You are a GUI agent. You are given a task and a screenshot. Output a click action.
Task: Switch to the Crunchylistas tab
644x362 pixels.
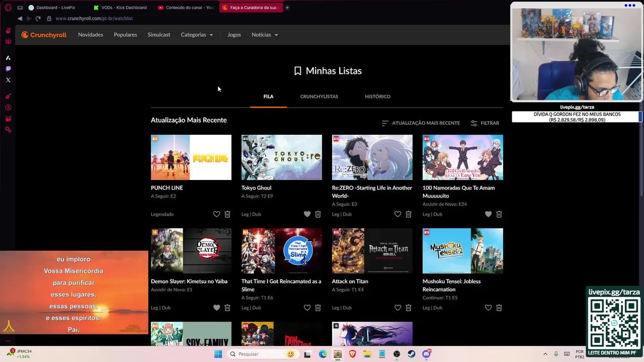point(319,97)
